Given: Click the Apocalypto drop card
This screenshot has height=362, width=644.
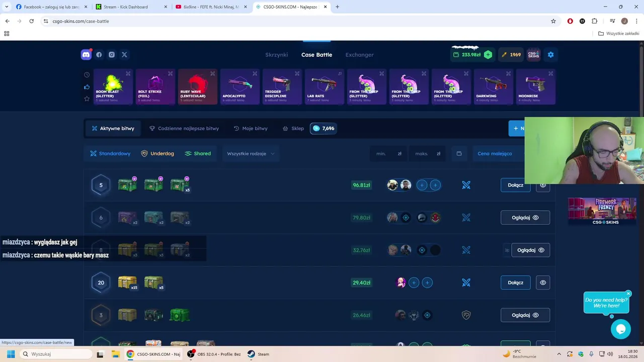Looking at the screenshot, I should point(240,87).
